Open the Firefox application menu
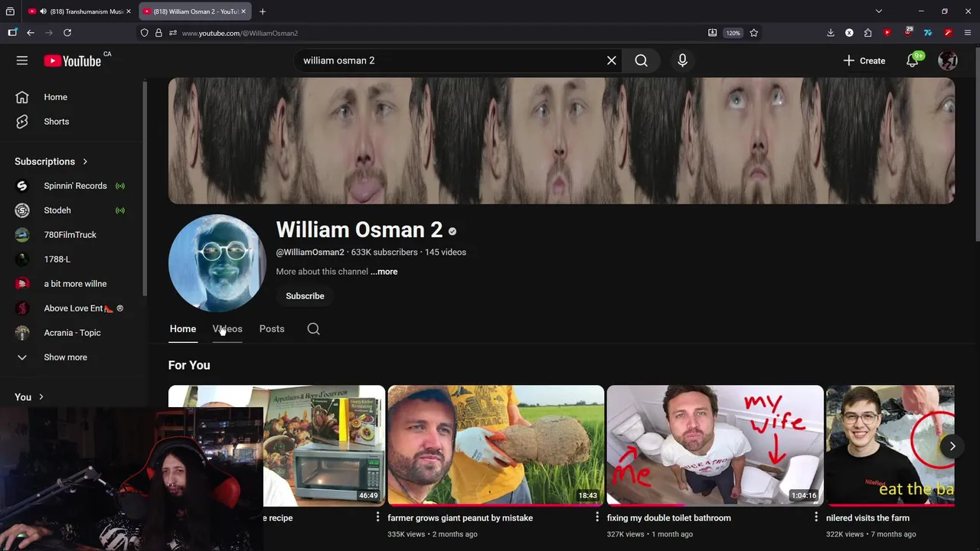The height and width of the screenshot is (551, 980). pyautogui.click(x=968, y=33)
